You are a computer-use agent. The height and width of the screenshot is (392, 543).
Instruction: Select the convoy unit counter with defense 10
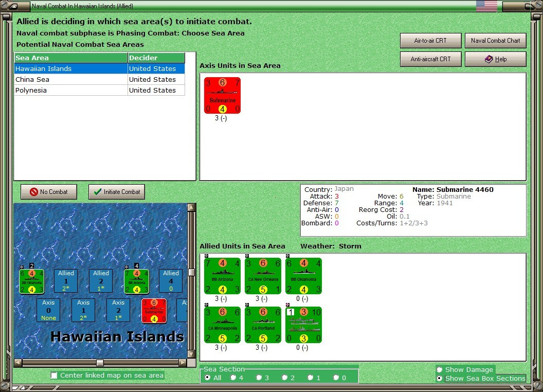click(304, 325)
